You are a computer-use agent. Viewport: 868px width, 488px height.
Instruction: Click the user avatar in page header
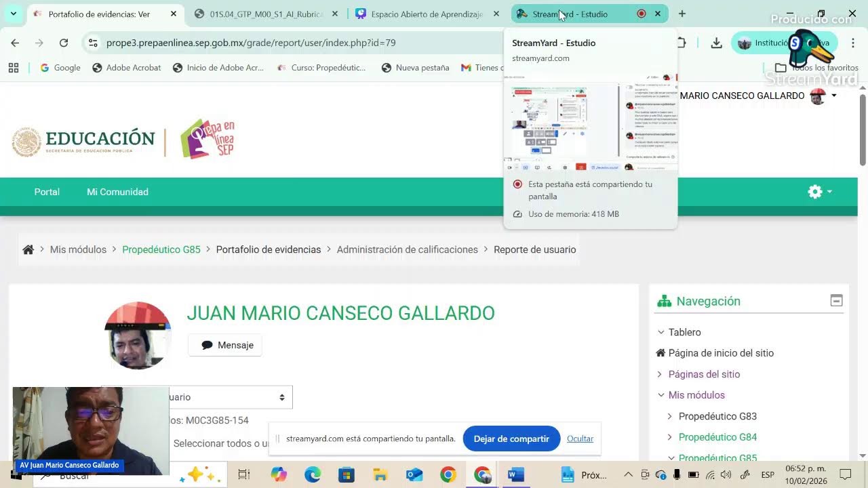tap(818, 96)
